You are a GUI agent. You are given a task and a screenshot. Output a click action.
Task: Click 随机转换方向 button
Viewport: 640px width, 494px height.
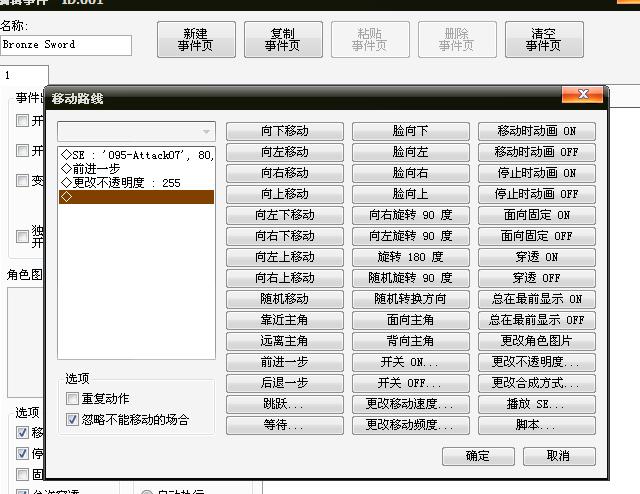[411, 299]
